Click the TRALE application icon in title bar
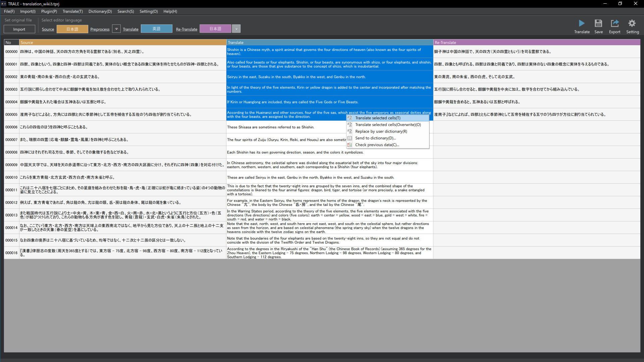The image size is (644, 362). tap(3, 4)
